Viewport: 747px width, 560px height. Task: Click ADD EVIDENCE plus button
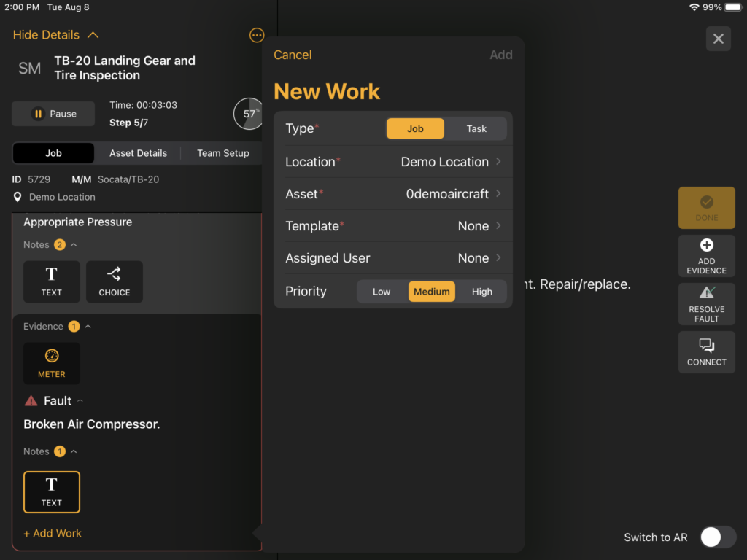[x=706, y=256]
